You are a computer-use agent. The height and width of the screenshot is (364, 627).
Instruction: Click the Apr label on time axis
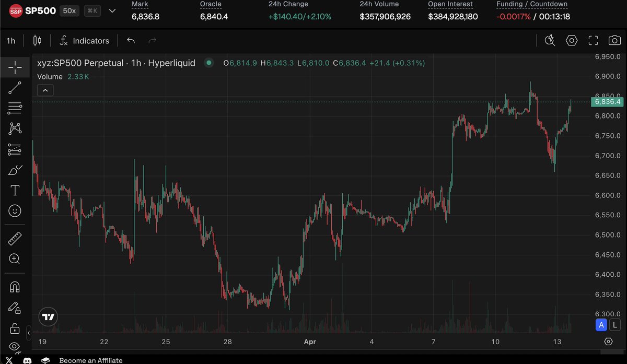click(x=310, y=342)
